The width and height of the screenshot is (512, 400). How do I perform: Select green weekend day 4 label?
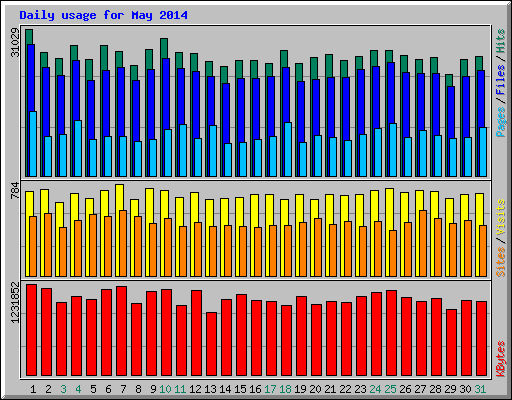tap(78, 389)
